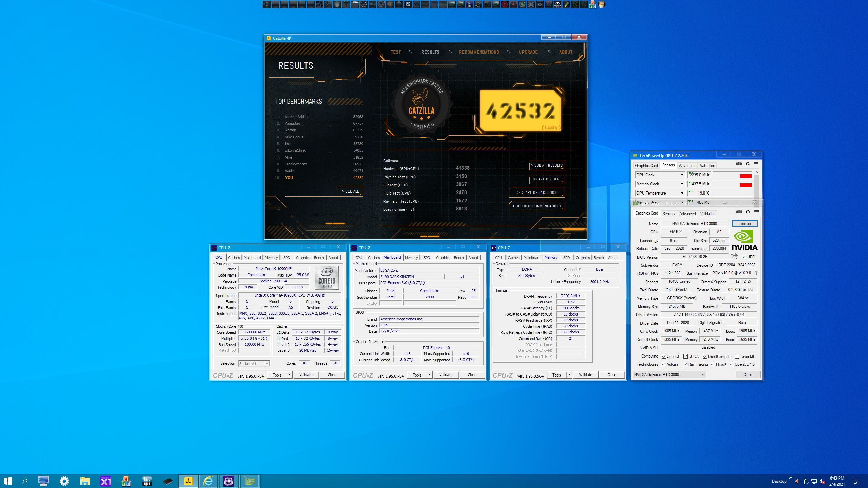Image resolution: width=868 pixels, height=488 pixels.
Task: Open File Explorer from the taskbar
Action: tap(85, 481)
